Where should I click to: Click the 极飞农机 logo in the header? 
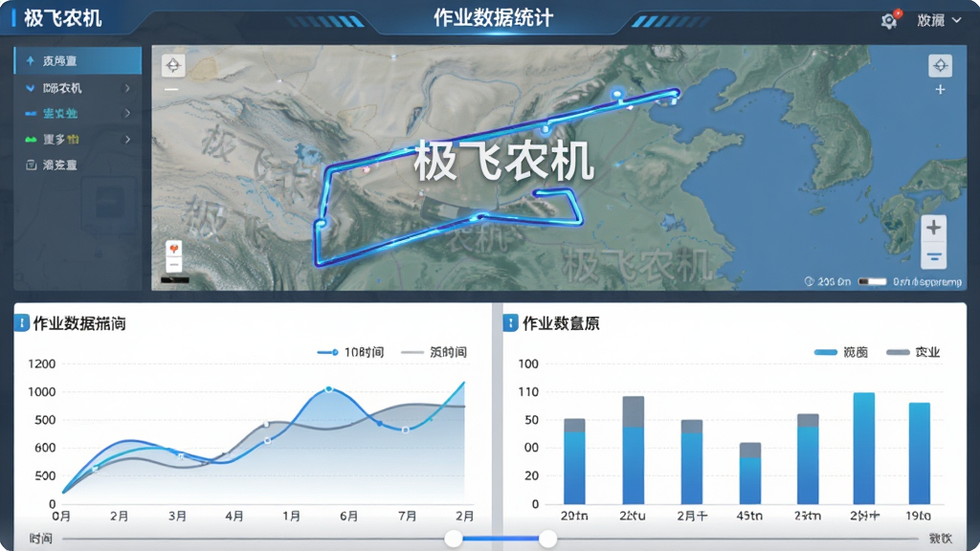62,19
